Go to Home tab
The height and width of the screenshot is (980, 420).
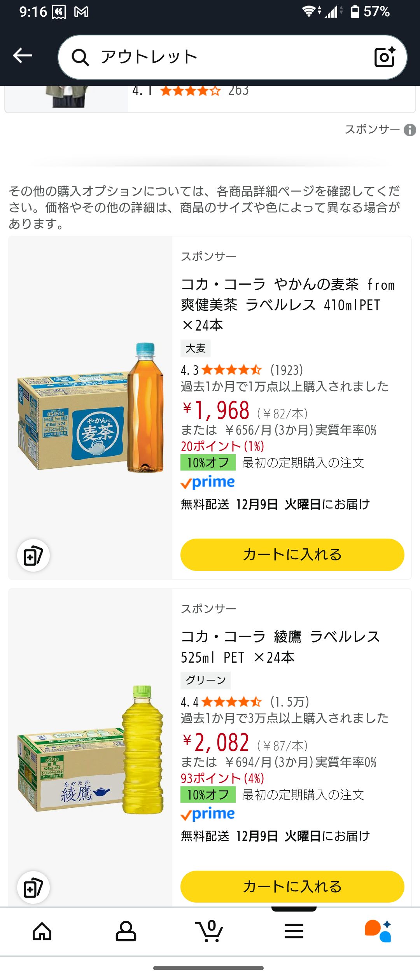[42, 931]
